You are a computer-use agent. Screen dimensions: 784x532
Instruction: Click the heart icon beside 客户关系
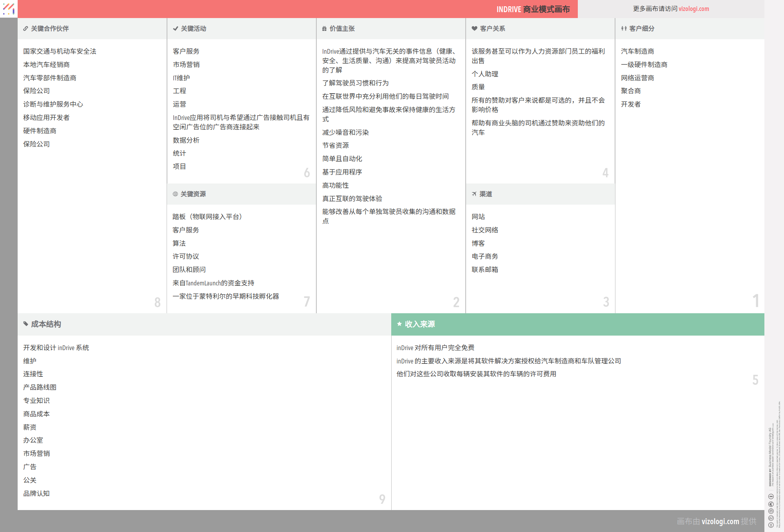point(474,29)
